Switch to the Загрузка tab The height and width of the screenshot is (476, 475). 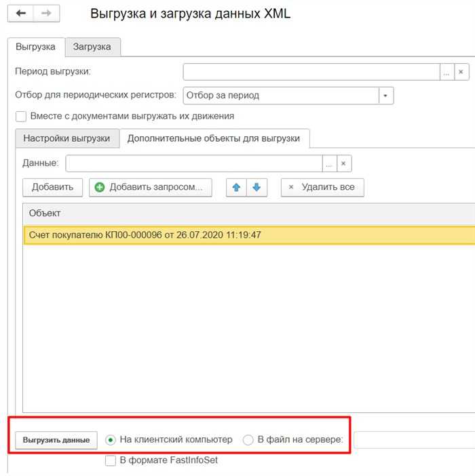pyautogui.click(x=92, y=47)
